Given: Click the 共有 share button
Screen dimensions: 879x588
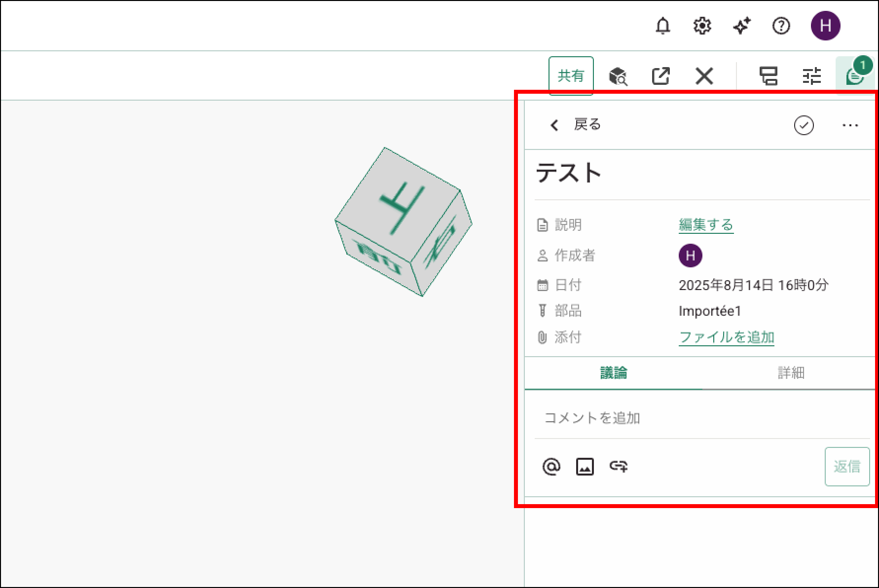Looking at the screenshot, I should (571, 76).
